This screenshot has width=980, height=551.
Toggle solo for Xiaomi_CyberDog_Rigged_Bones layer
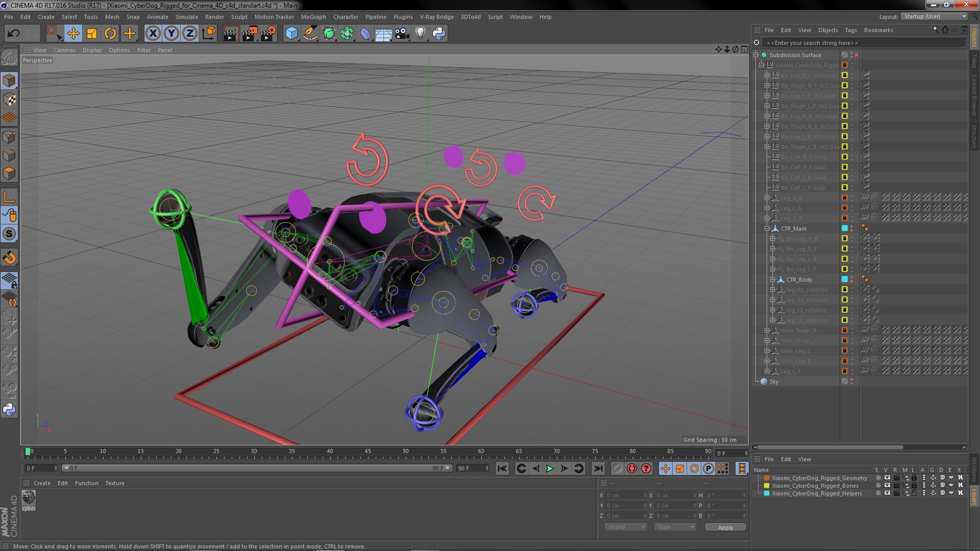click(878, 486)
